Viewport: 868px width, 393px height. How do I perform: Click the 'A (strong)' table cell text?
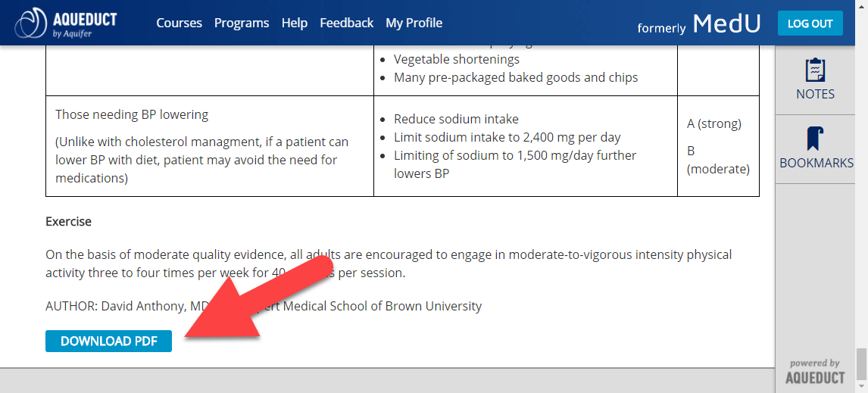tap(714, 124)
